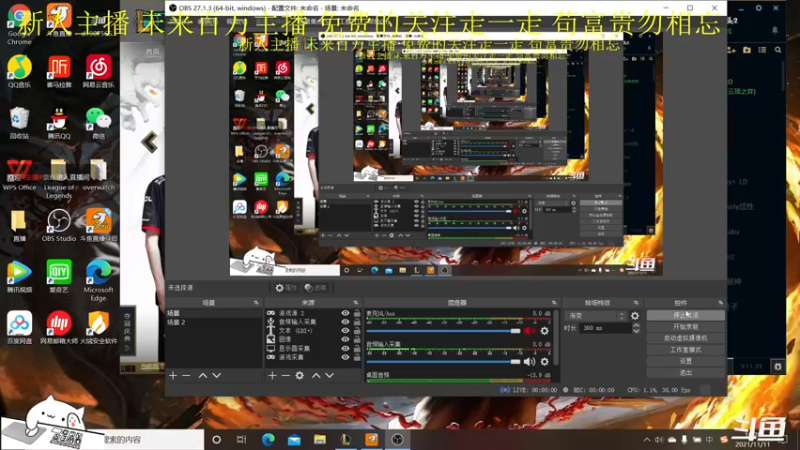This screenshot has width=800, height=450.
Task: Open File Explorer from the taskbar
Action: point(320,439)
